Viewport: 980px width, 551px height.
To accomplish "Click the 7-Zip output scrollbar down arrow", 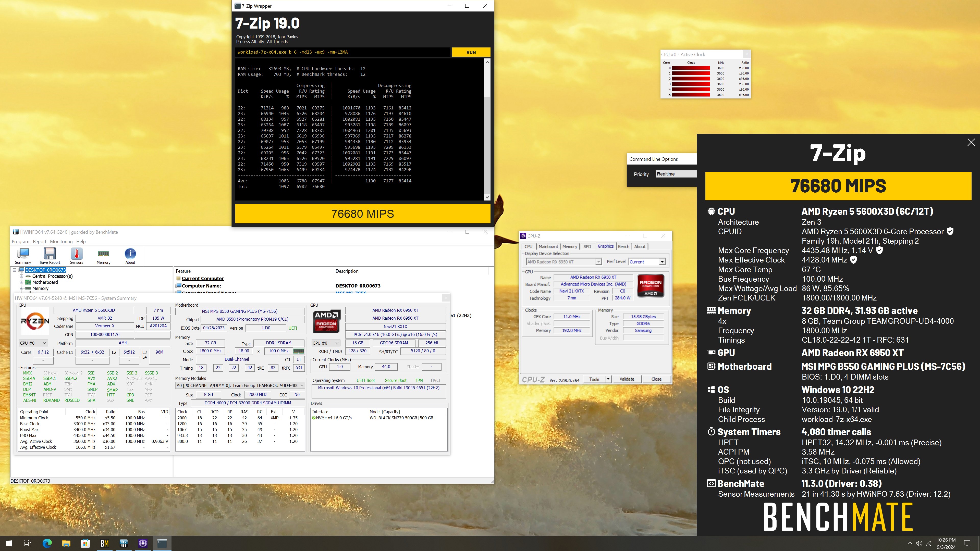I will (x=487, y=197).
